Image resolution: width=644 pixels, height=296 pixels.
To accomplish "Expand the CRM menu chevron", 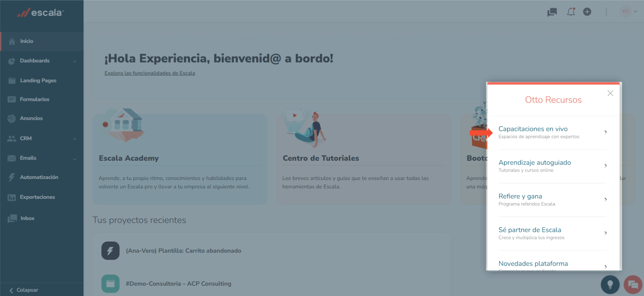I will (75, 139).
